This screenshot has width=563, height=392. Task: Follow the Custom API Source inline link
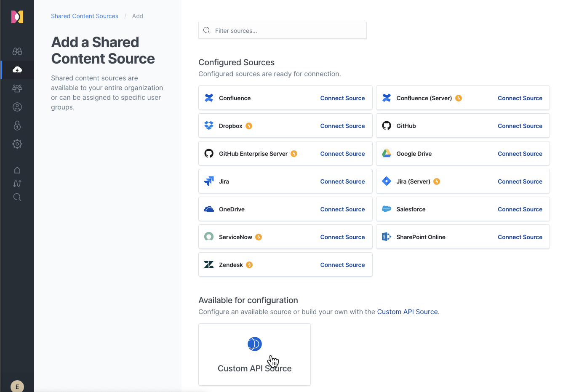coord(407,312)
